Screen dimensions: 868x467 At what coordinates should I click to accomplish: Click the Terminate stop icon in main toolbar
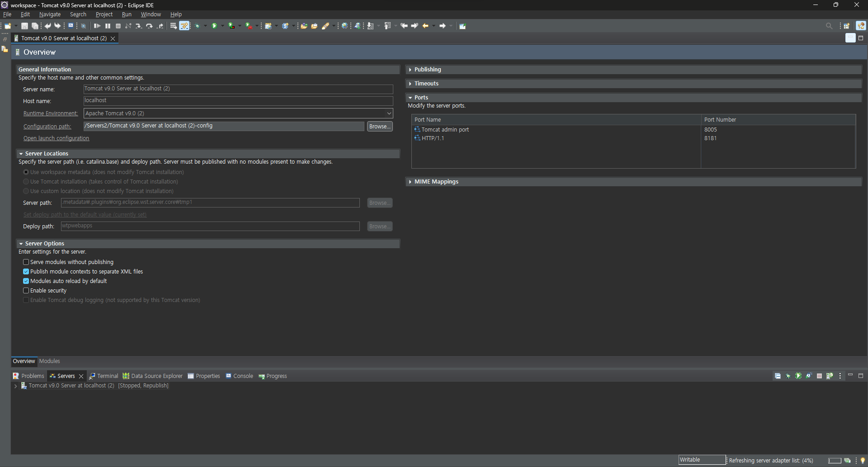coord(118,26)
